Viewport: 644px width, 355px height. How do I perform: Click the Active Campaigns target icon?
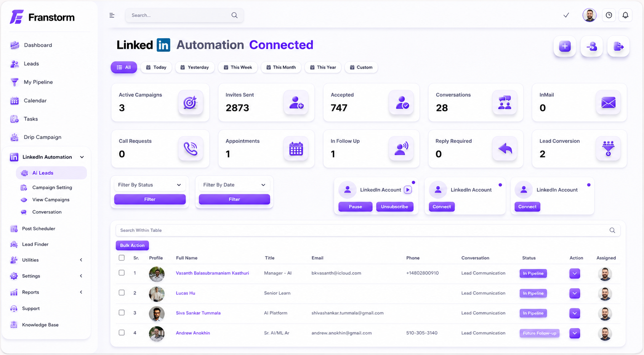point(190,103)
